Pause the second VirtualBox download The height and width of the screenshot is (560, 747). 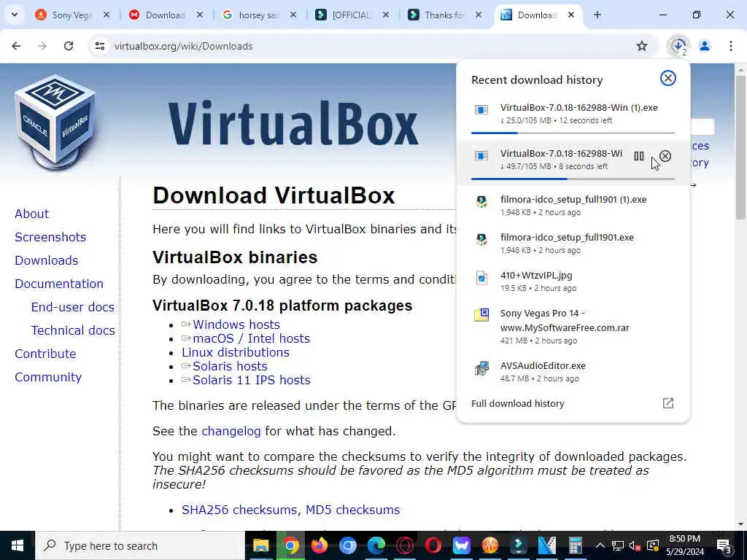[639, 156]
